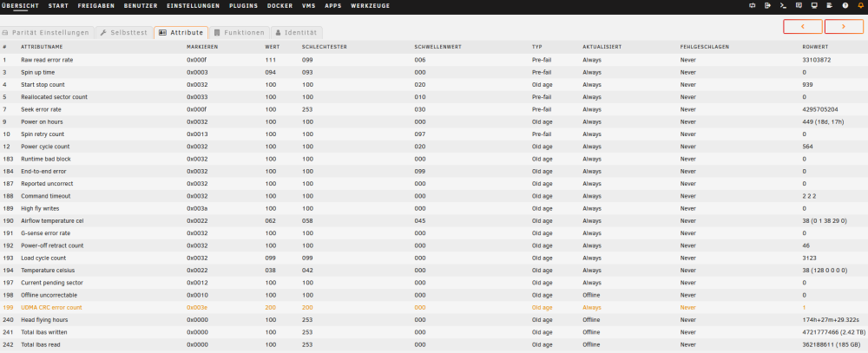Open the system log icon

point(829,5)
